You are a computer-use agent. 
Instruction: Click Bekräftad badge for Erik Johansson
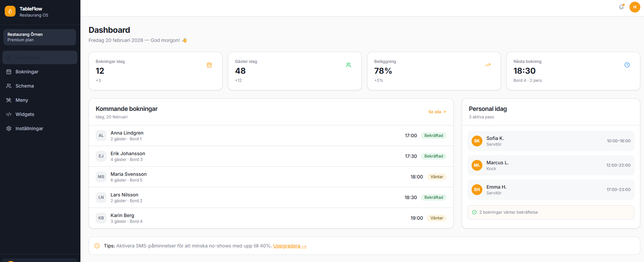434,156
